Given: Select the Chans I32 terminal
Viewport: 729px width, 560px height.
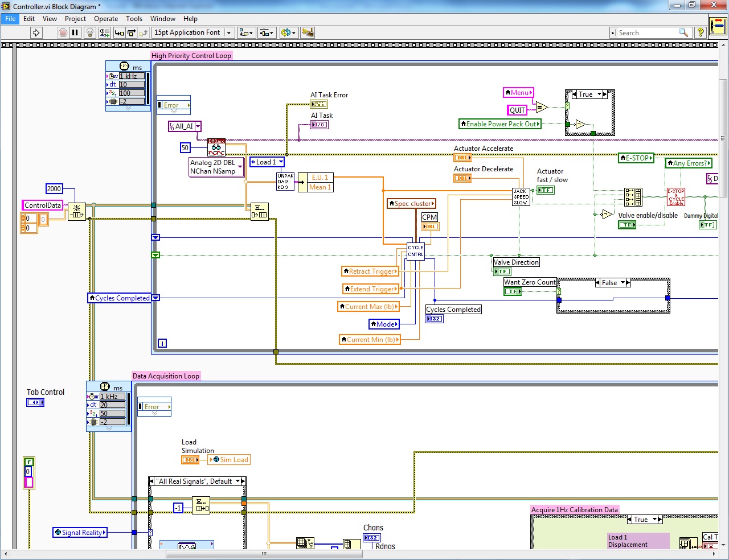Looking at the screenshot, I should [x=372, y=537].
